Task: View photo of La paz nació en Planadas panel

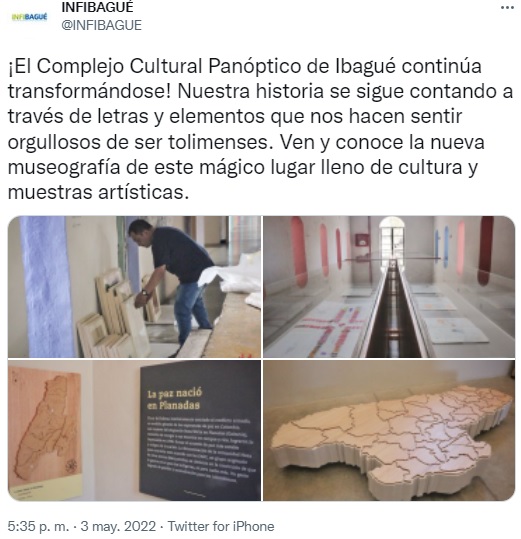Action: (x=134, y=430)
